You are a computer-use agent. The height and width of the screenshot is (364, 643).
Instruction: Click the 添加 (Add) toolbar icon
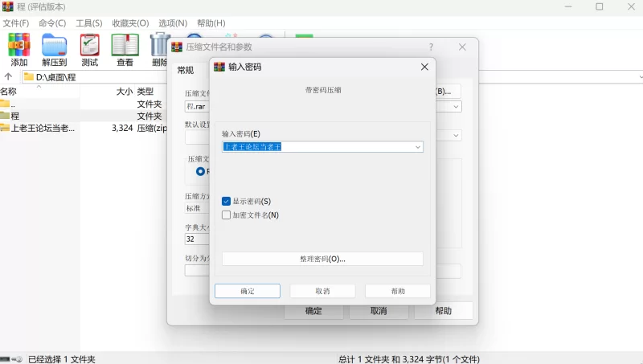pos(18,49)
